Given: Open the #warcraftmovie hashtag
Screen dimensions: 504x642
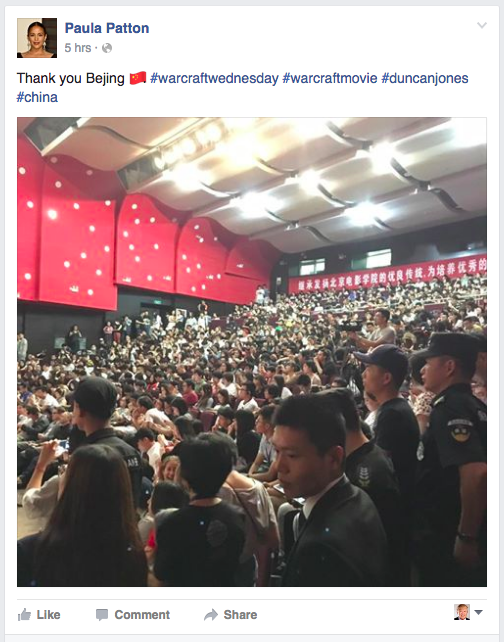Looking at the screenshot, I should [x=330, y=78].
